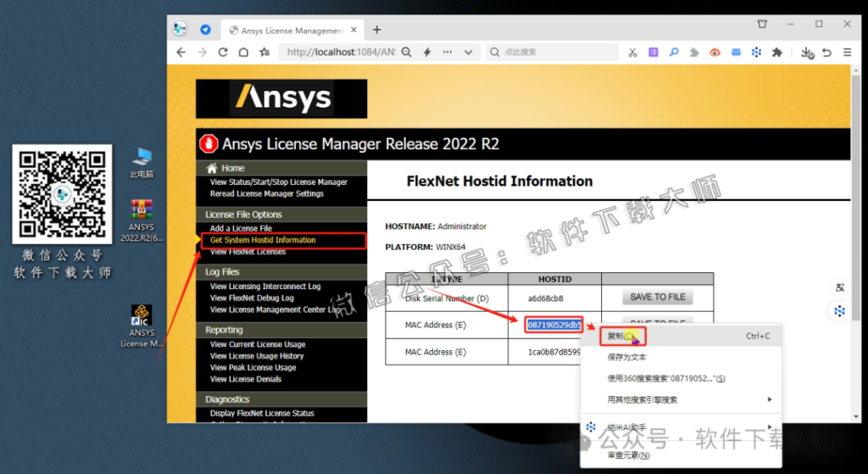Open a new browser tab
Screen dimensions: 868x474
click(377, 30)
